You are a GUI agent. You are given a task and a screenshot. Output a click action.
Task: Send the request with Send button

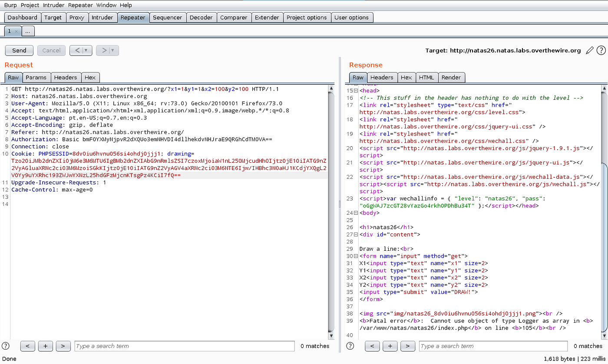(19, 50)
